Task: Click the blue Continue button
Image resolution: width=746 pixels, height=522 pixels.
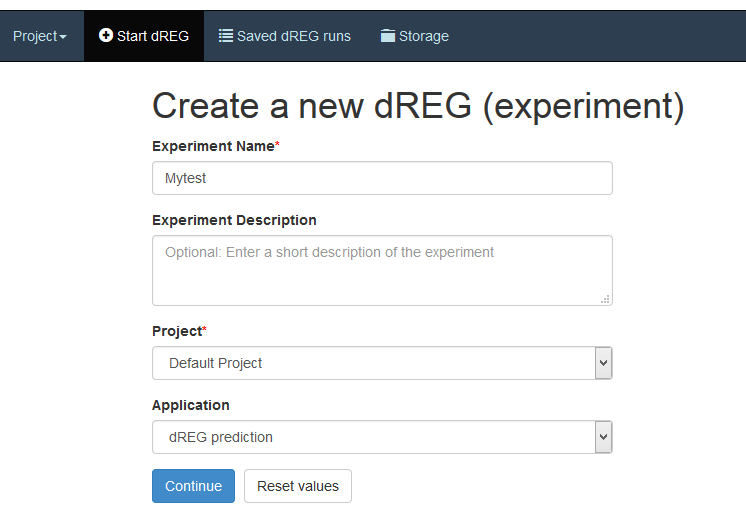Action: [x=193, y=486]
